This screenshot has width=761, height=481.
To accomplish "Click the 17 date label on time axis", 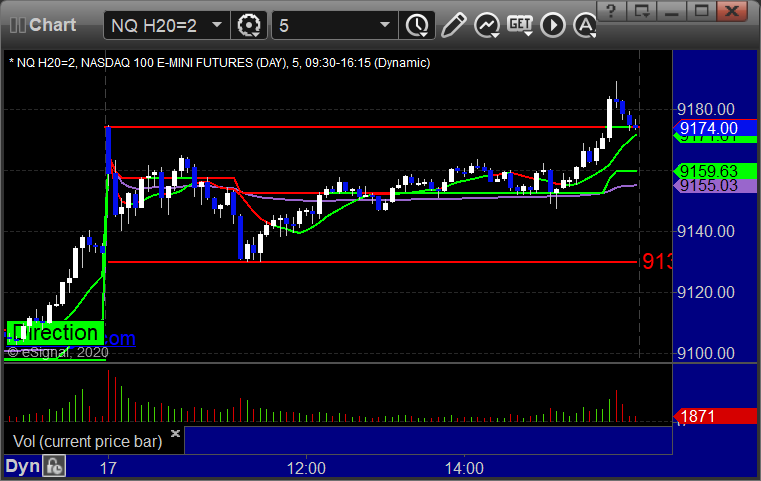I will [x=108, y=468].
